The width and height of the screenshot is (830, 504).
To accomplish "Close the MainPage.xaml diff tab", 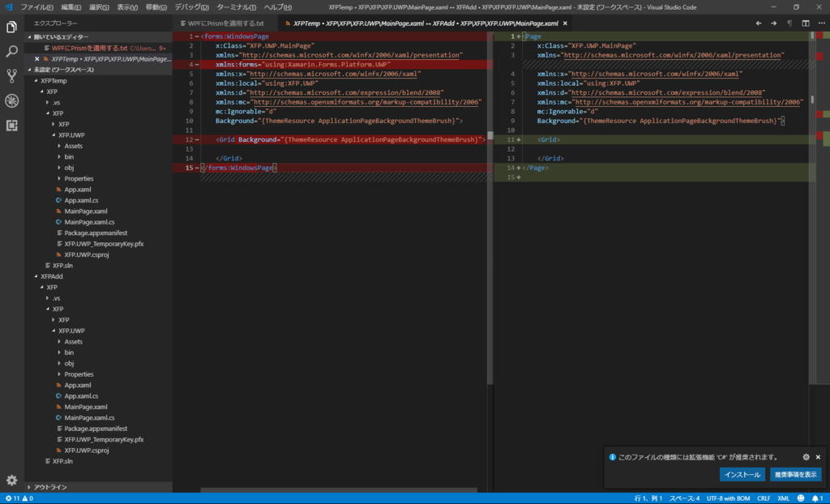I will (565, 23).
